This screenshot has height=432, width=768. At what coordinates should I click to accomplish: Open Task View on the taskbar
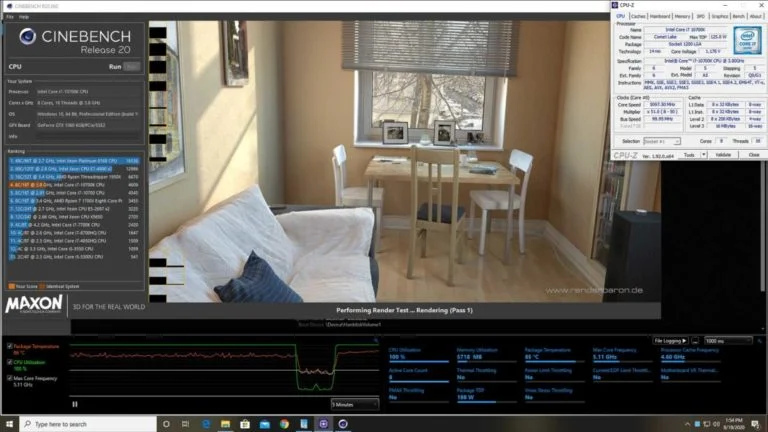click(185, 424)
